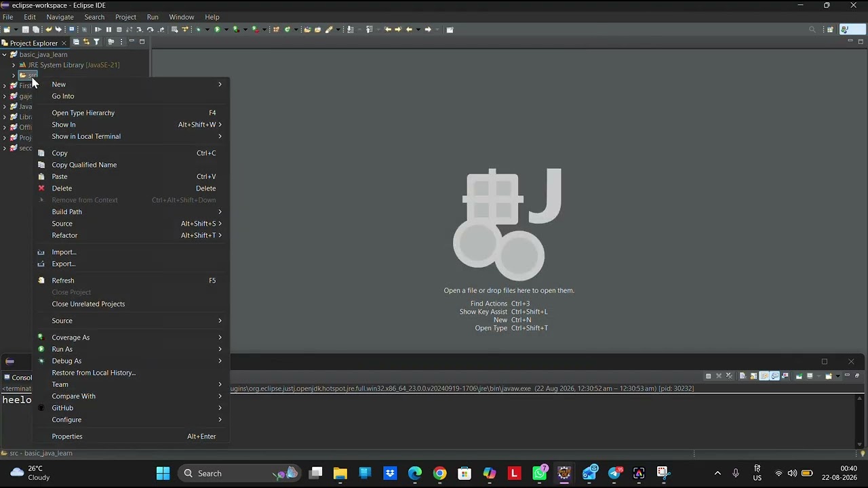
Task: Click the Resume debug toolbar icon
Action: [98, 30]
